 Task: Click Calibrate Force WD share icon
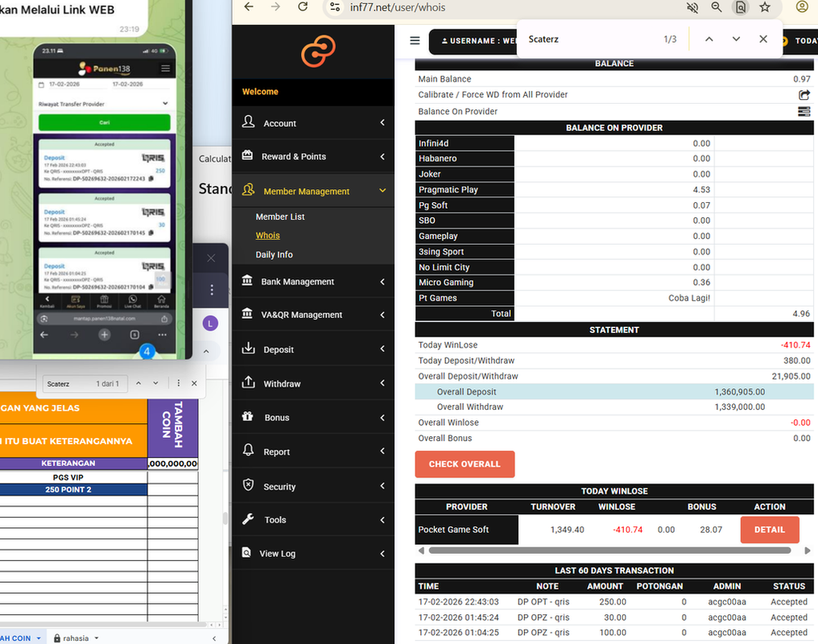click(804, 94)
